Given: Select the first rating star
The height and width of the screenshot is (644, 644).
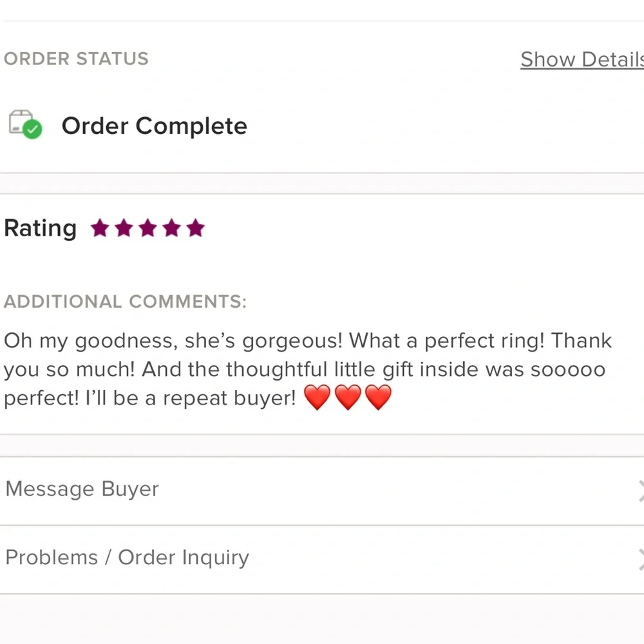Looking at the screenshot, I should [x=100, y=228].
